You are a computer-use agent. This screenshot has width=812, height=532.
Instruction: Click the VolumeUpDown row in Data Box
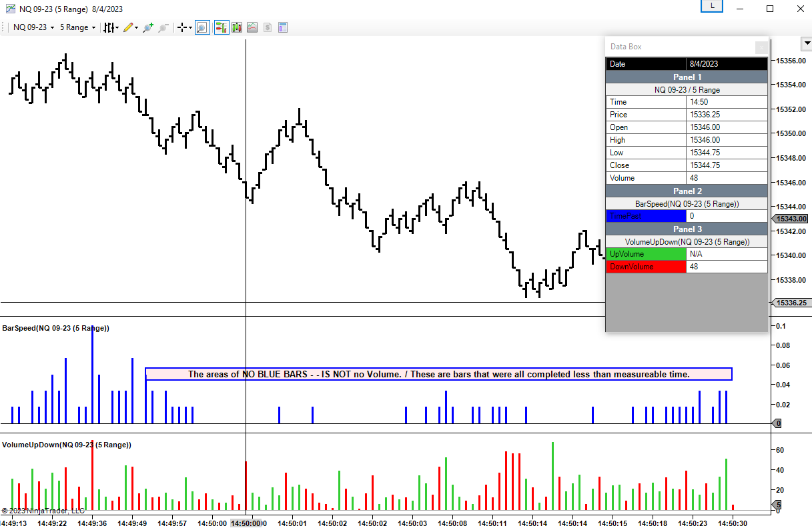point(687,241)
